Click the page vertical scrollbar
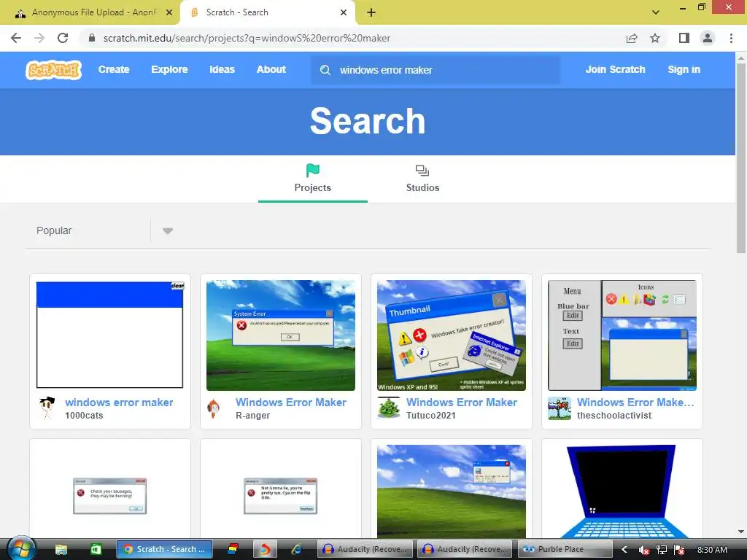Screen dimensions: 747x560 point(741,159)
